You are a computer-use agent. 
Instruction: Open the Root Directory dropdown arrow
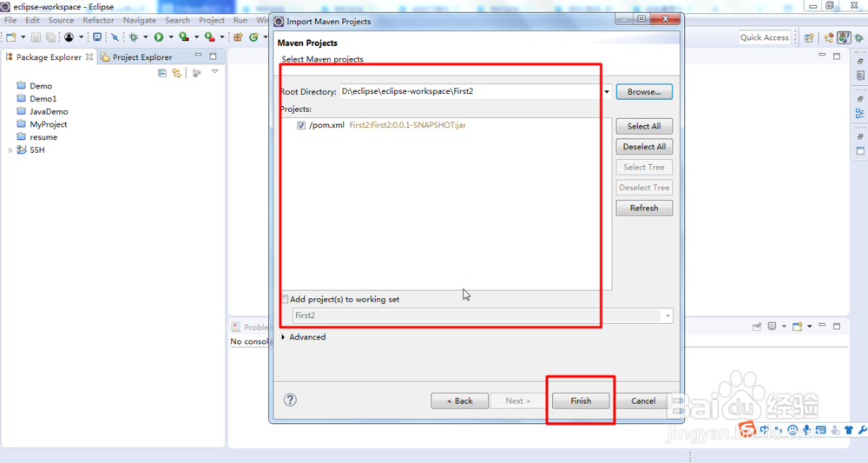tap(607, 92)
